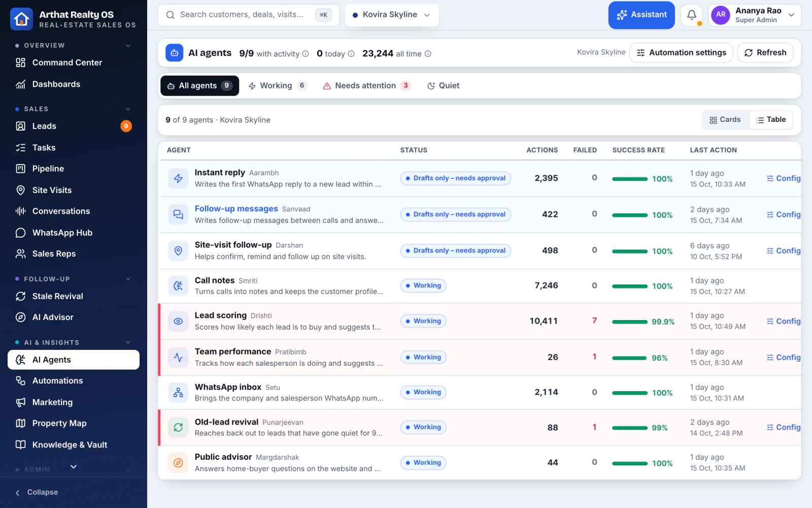
Task: Open Config for Lead scoring agent
Action: [x=784, y=321]
